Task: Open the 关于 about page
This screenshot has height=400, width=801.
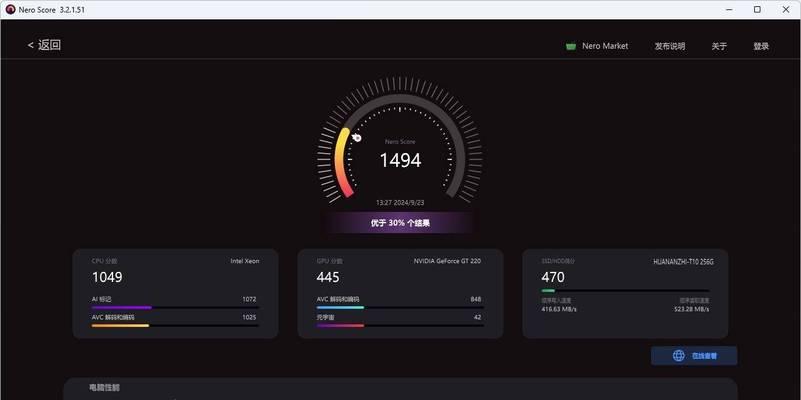Action: tap(719, 46)
